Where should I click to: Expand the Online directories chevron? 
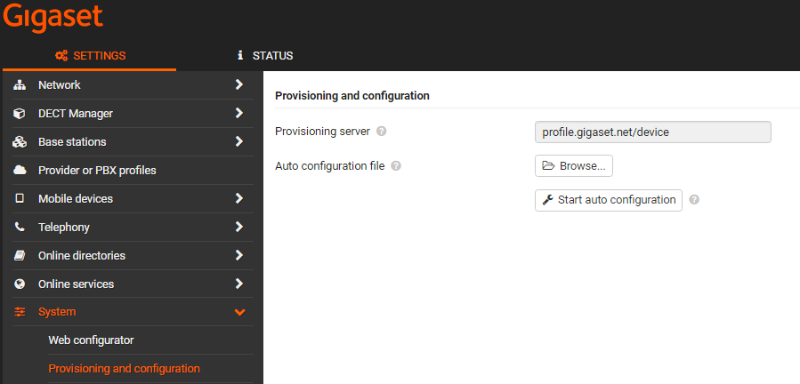point(239,255)
